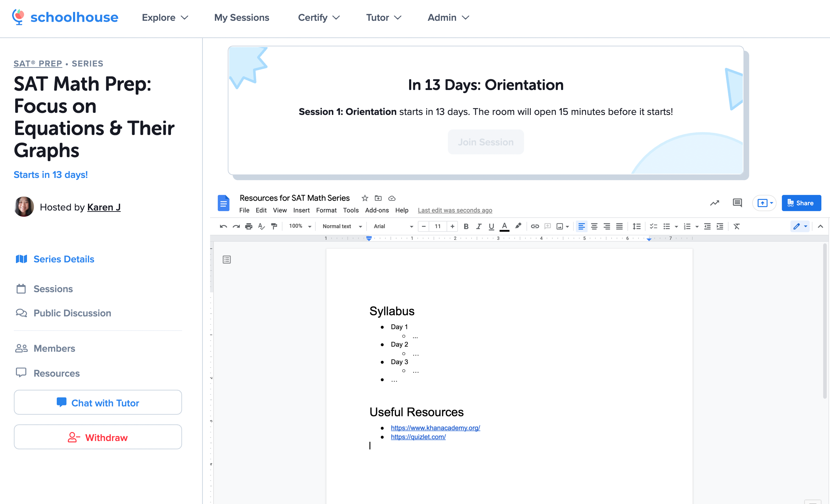Click the highlight color pen icon
Screen dimensions: 830x504
tap(518, 226)
